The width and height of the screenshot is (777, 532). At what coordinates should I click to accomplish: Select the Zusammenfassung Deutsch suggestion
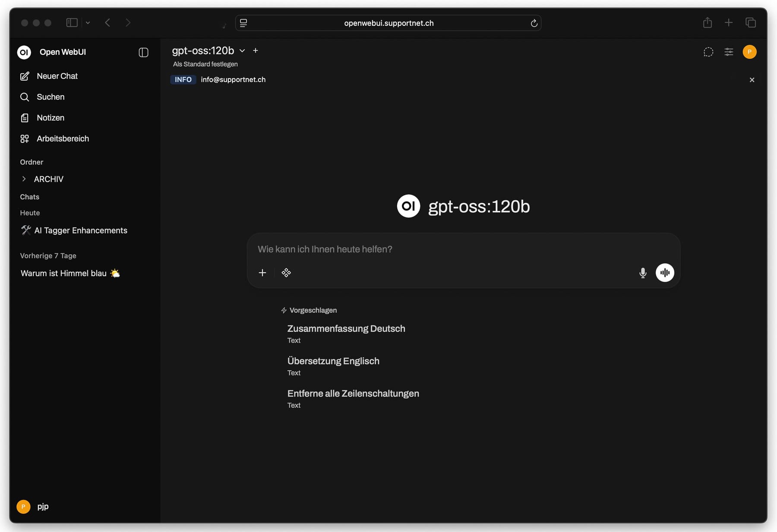coord(346,329)
